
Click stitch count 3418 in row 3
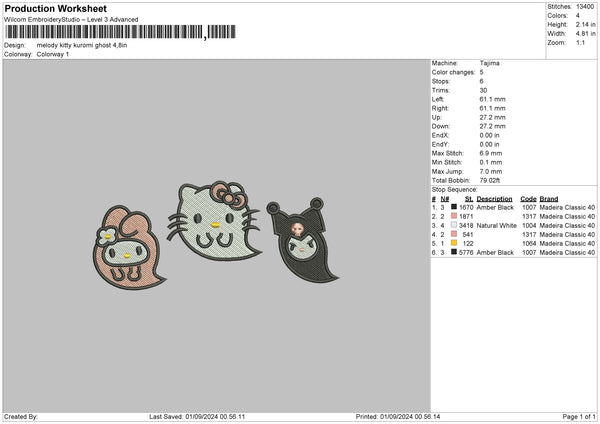[x=466, y=226]
